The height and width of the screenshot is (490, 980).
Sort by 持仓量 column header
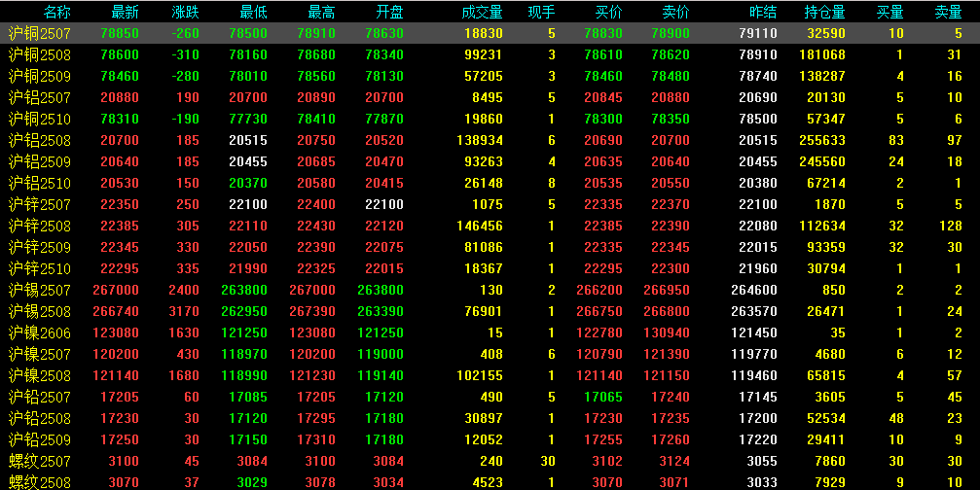pos(825,12)
